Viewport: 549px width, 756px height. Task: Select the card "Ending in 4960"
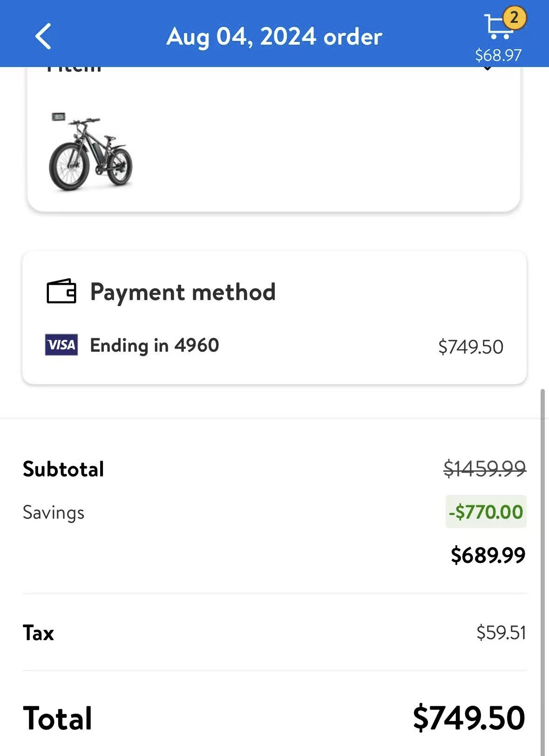tap(154, 345)
